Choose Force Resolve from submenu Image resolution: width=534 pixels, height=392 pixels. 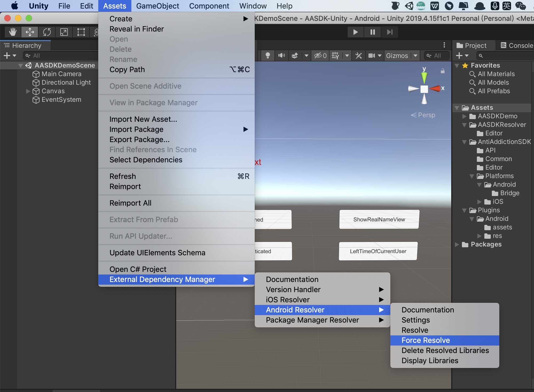click(426, 340)
